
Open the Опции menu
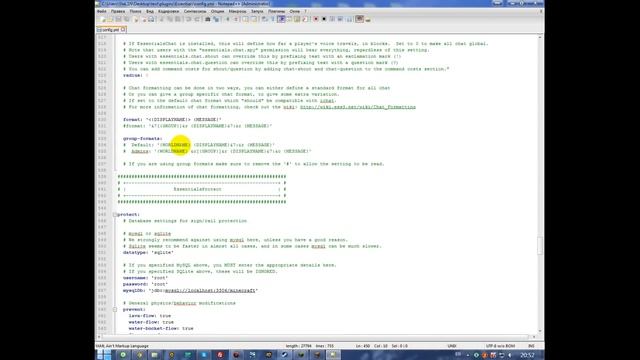[218, 11]
